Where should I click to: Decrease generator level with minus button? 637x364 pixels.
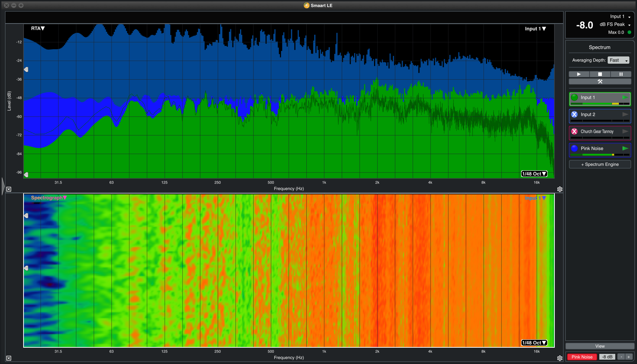(621, 357)
